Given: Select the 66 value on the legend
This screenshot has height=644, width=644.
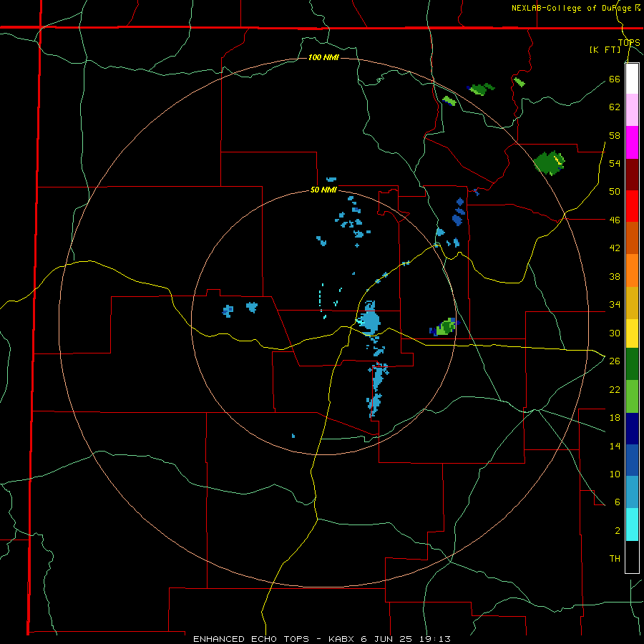Looking at the screenshot, I should (x=615, y=79).
